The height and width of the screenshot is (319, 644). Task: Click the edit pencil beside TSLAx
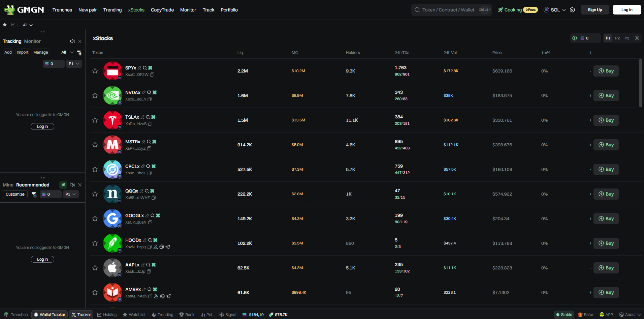tap(143, 117)
